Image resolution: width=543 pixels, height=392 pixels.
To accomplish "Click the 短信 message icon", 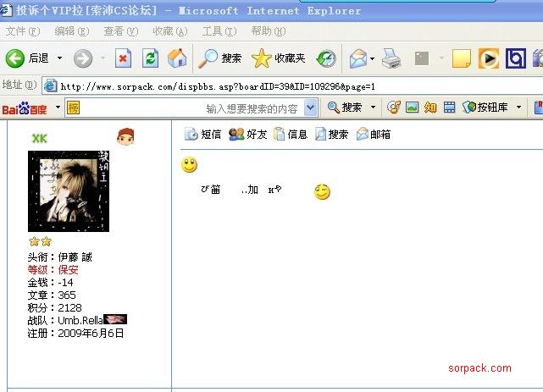I will point(203,134).
